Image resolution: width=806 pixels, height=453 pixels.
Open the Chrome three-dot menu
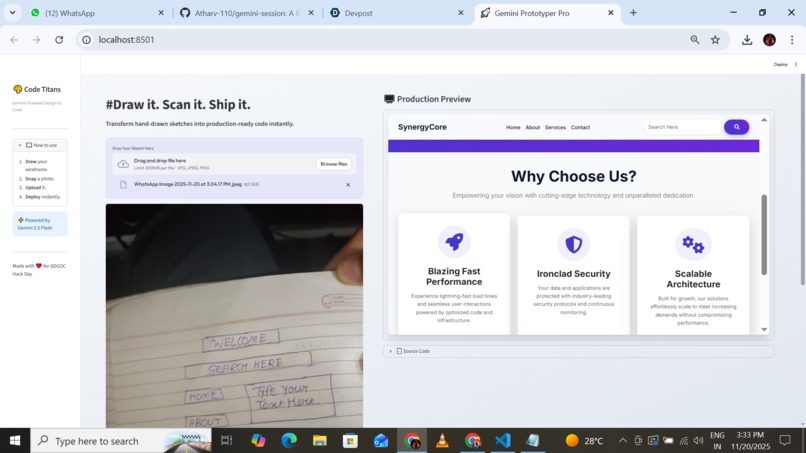792,40
